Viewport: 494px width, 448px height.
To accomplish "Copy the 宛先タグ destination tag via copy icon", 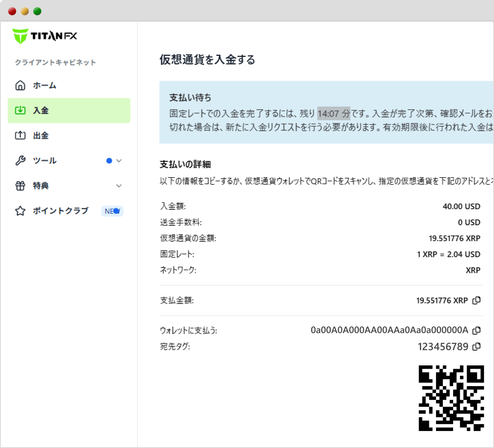I will pos(477,346).
